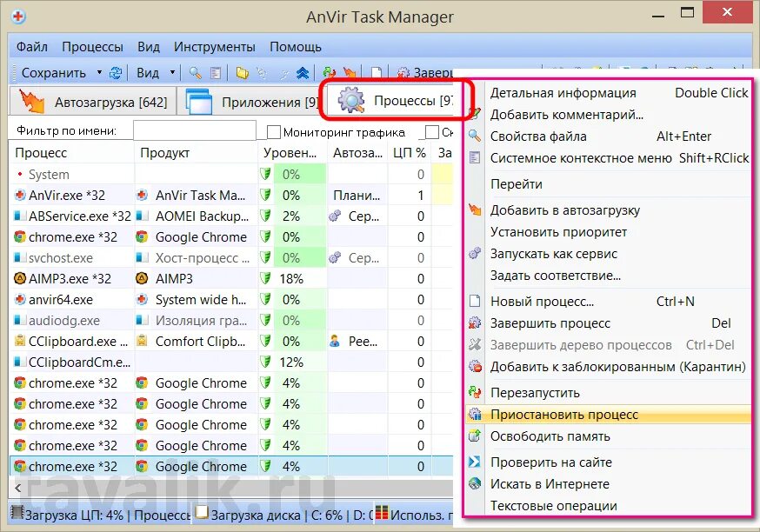The height and width of the screenshot is (532, 760).
Task: Open the Файл menu
Action: click(32, 47)
